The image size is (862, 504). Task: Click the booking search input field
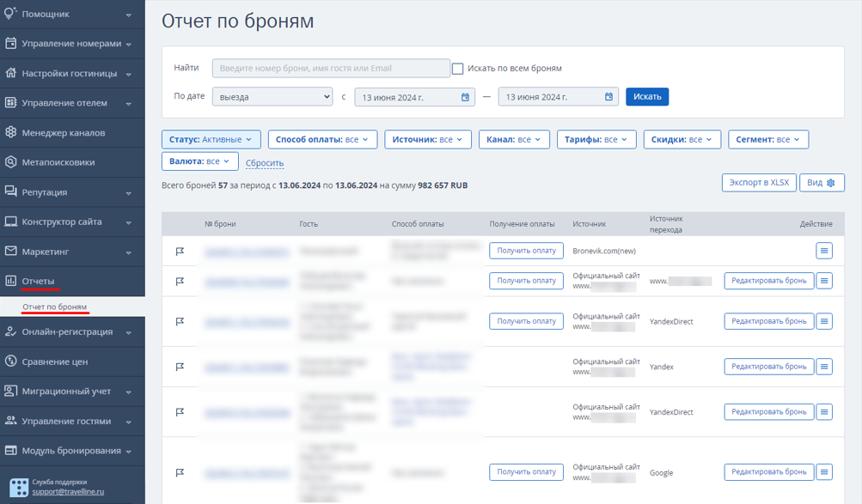pos(331,68)
